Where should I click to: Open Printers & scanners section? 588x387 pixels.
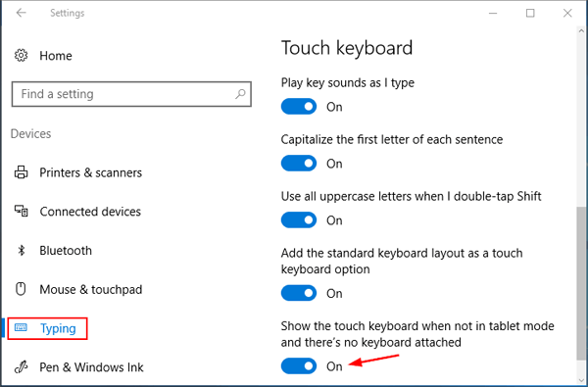91,172
